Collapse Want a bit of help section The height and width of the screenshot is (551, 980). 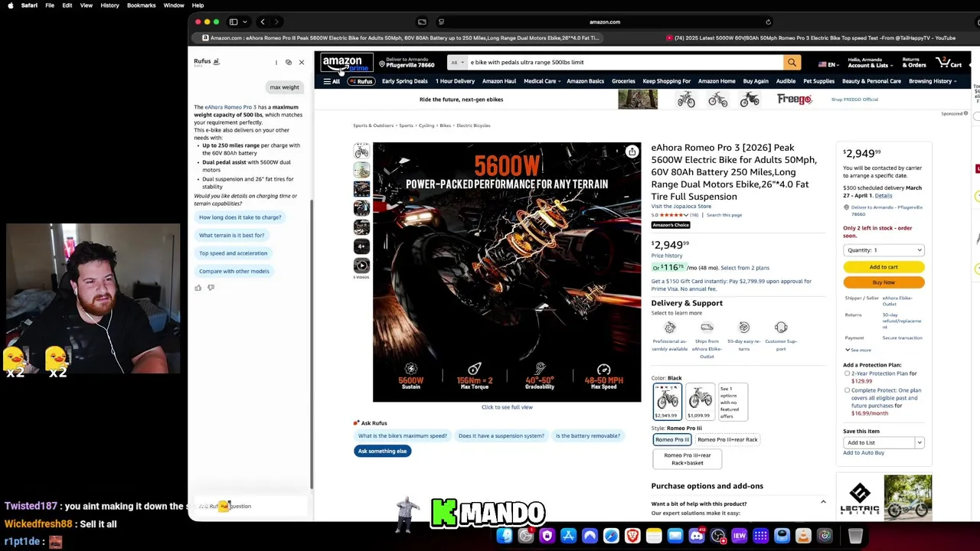[x=823, y=502]
